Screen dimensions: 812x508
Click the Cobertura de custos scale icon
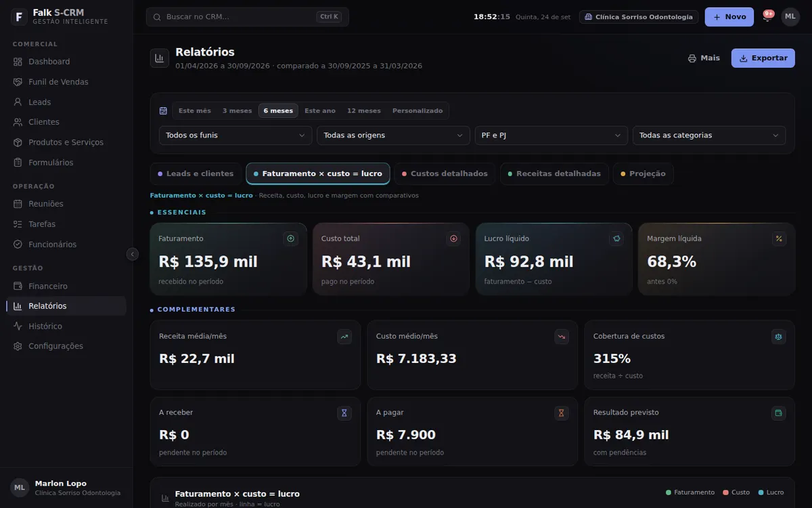coord(778,337)
